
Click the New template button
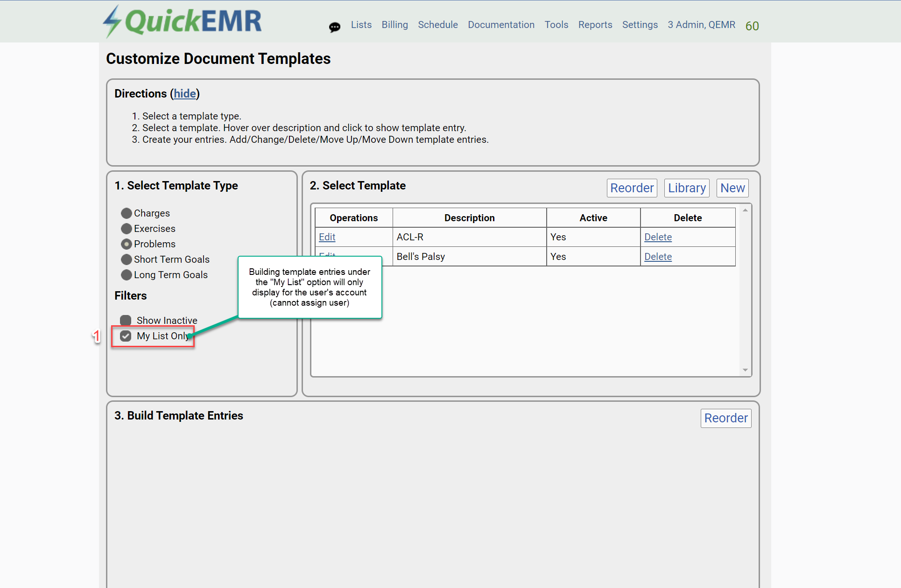(732, 188)
